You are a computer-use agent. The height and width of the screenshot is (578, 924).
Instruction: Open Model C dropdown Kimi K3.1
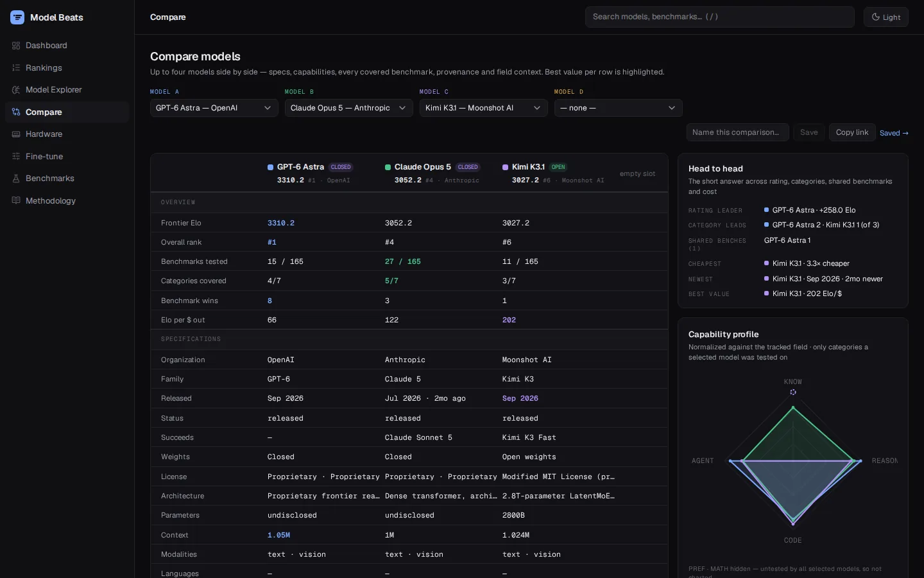click(484, 108)
